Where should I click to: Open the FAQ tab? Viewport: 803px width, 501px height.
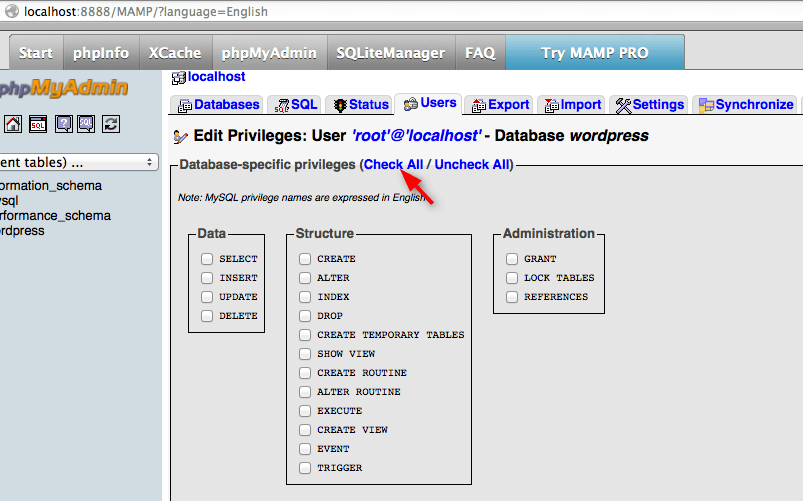coord(480,52)
